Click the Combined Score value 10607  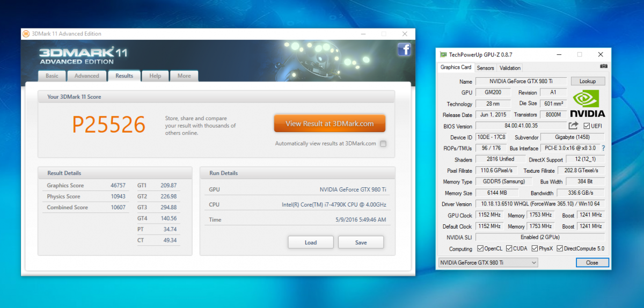point(118,207)
